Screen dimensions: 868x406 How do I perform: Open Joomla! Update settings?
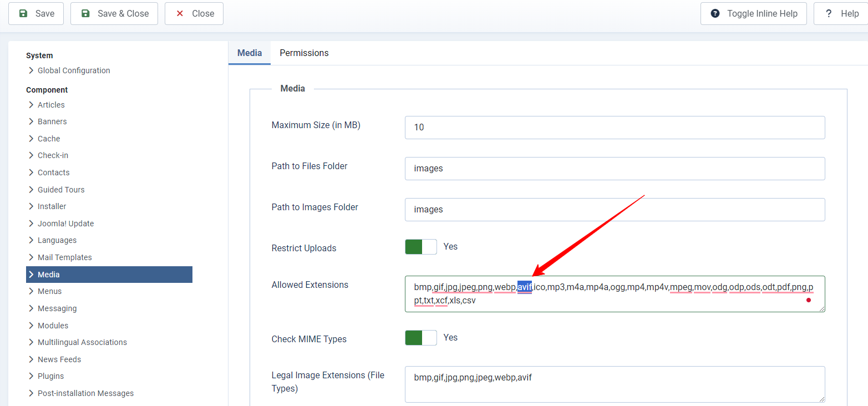65,224
